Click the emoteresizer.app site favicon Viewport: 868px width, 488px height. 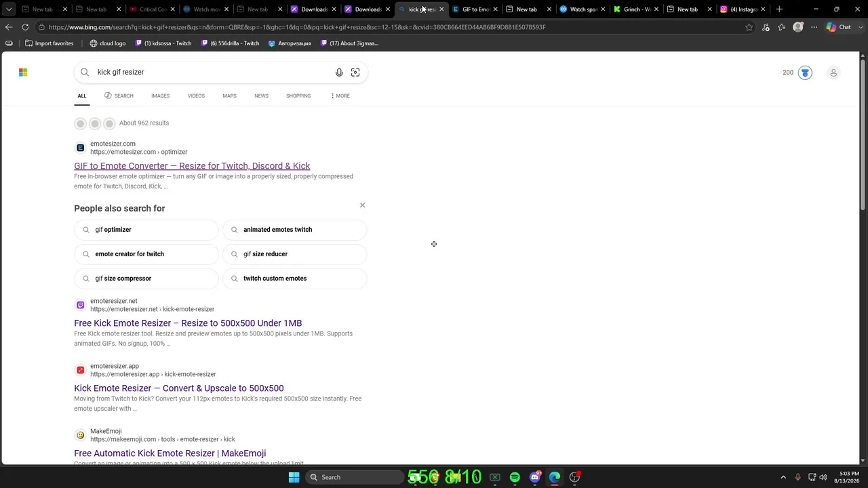pos(80,370)
